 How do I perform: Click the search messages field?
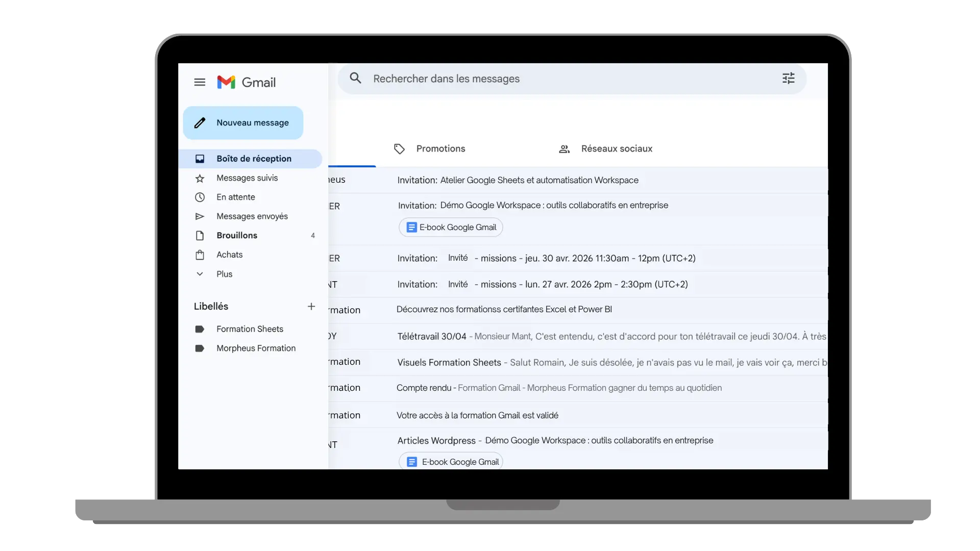point(572,79)
